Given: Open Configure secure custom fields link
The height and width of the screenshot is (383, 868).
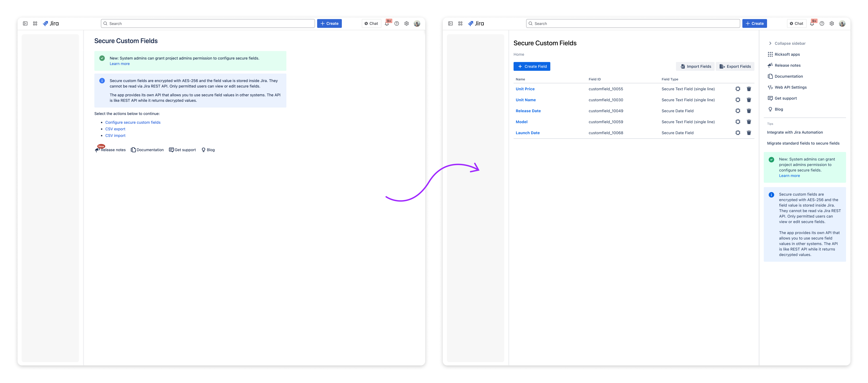Looking at the screenshot, I should tap(133, 122).
